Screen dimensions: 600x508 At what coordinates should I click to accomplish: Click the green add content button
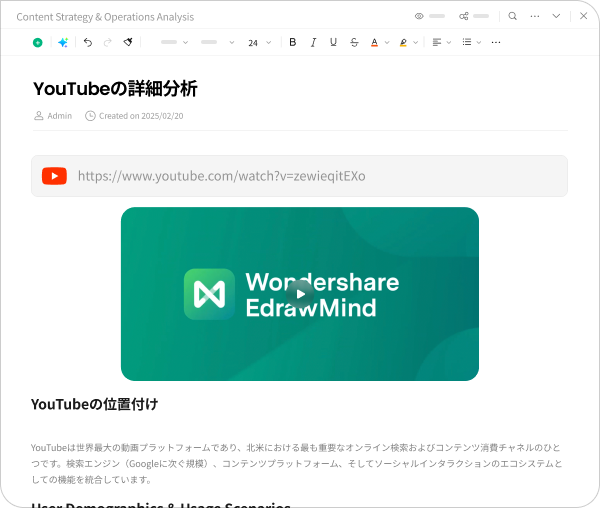[x=38, y=43]
